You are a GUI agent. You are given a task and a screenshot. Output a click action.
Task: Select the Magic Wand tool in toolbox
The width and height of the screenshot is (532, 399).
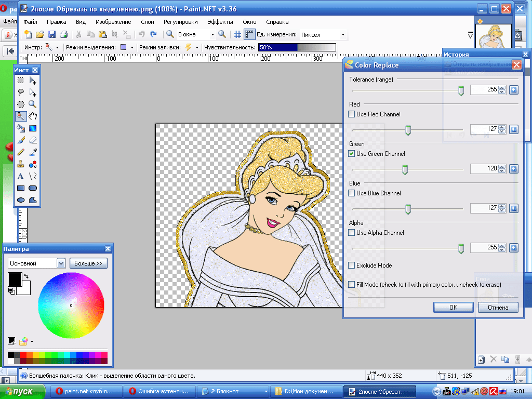pyautogui.click(x=21, y=116)
